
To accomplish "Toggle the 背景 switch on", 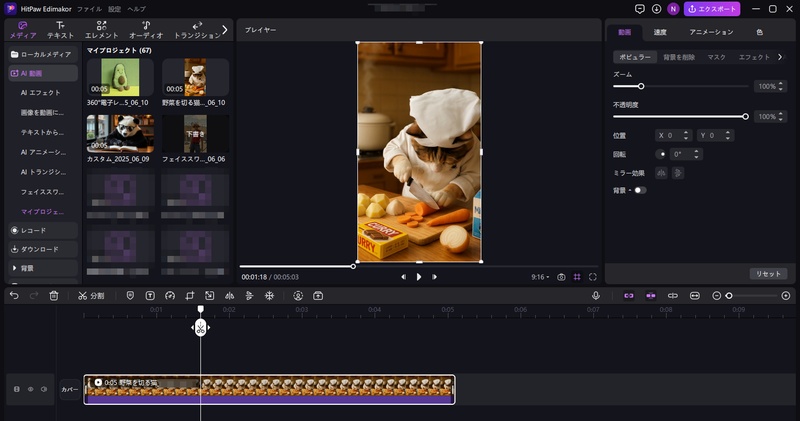I will point(639,190).
